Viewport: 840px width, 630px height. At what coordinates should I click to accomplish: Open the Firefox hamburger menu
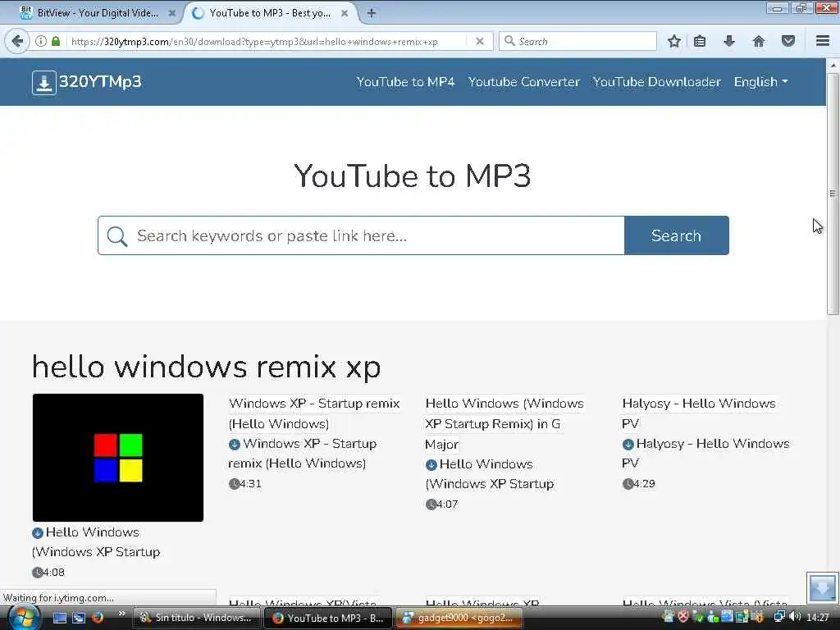coord(823,41)
